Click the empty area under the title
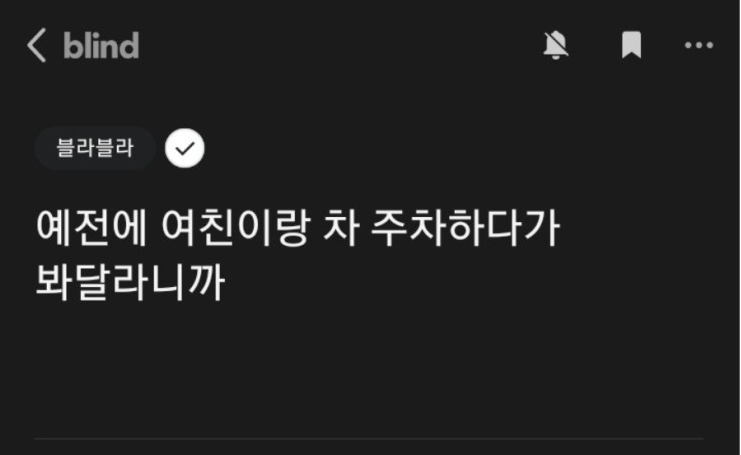Screen dimensions: 741x455 click(x=370, y=369)
